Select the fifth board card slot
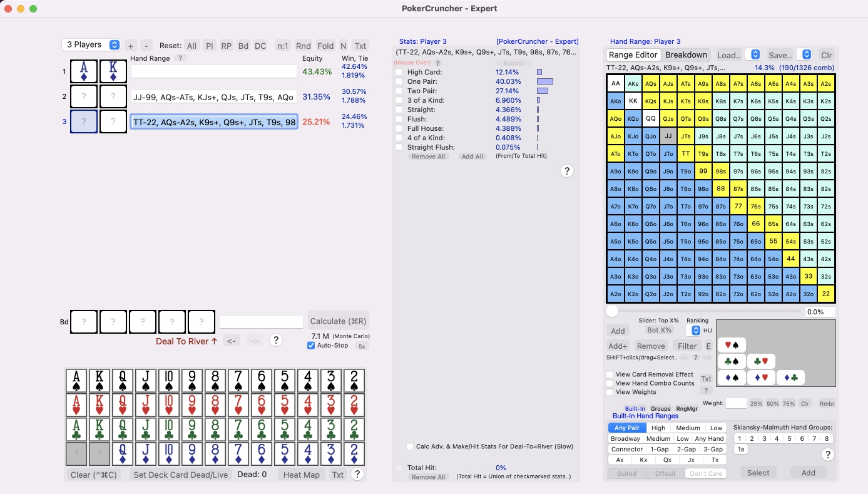The width and height of the screenshot is (868, 494). click(202, 322)
